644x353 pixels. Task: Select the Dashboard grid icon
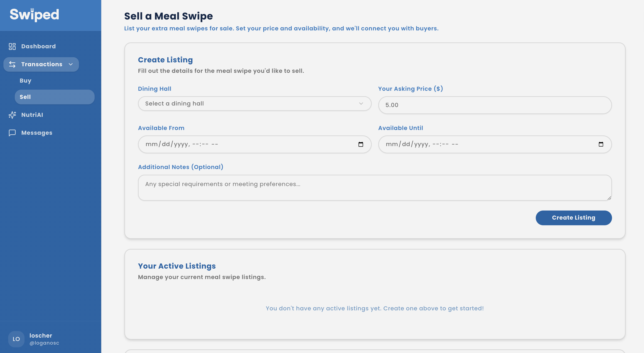pos(12,46)
